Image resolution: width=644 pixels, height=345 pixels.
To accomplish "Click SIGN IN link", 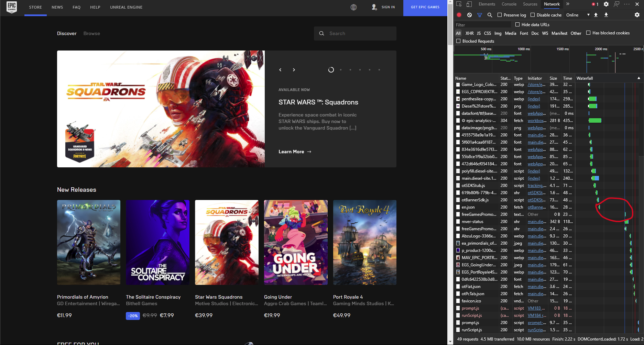I will tap(388, 7).
